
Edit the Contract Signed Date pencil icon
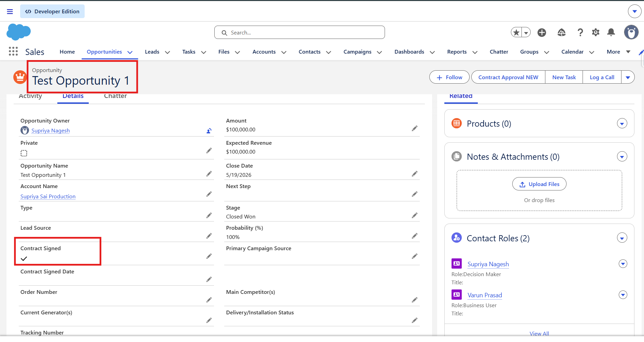(x=209, y=279)
